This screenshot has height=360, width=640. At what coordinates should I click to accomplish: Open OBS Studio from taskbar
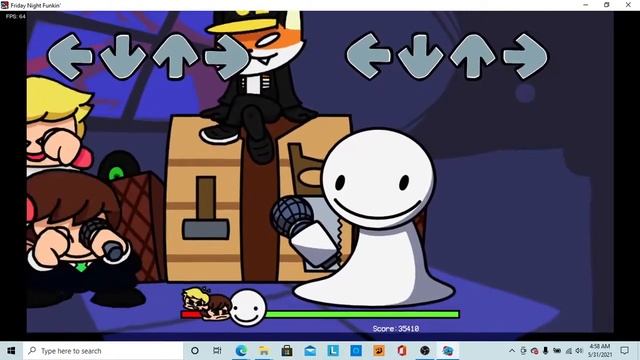click(425, 351)
